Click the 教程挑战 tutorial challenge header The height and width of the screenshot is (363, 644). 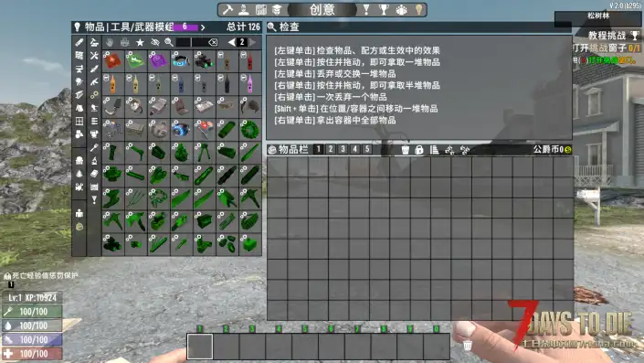pyautogui.click(x=607, y=36)
